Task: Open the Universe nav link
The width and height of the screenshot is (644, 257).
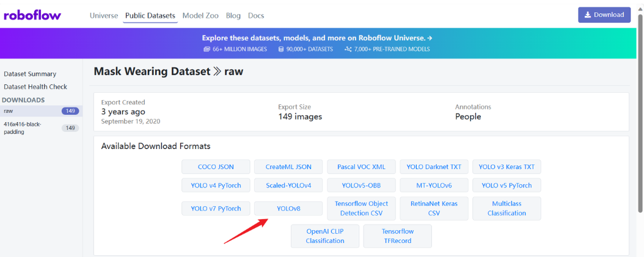Action: click(103, 16)
